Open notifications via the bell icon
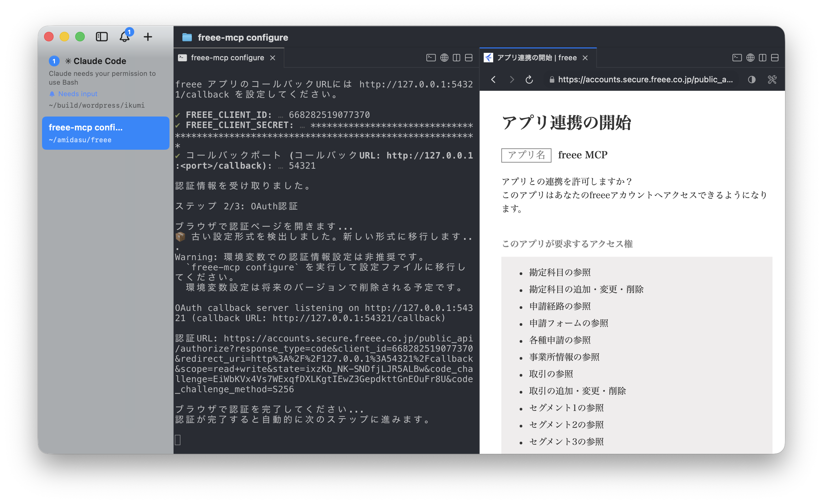 pos(124,37)
